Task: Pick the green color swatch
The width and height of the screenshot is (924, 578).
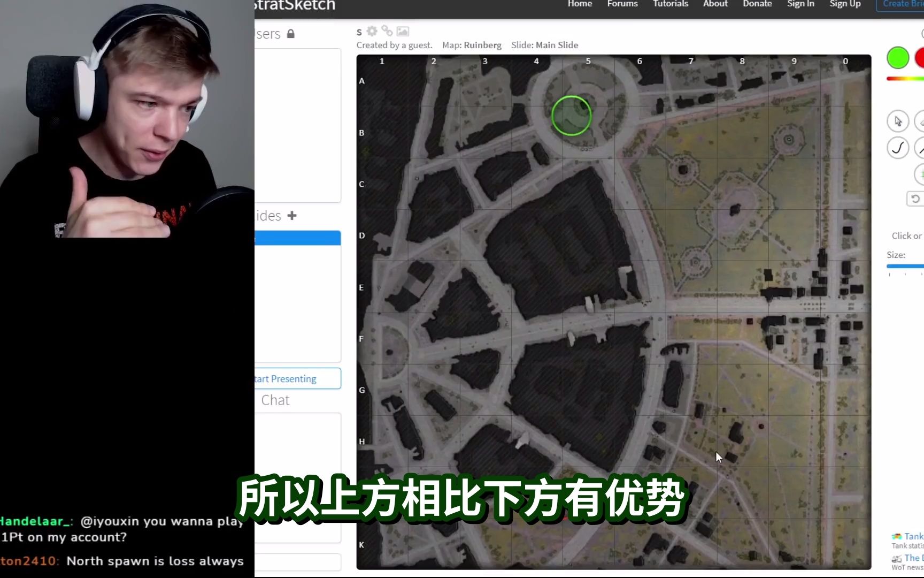Action: click(898, 58)
